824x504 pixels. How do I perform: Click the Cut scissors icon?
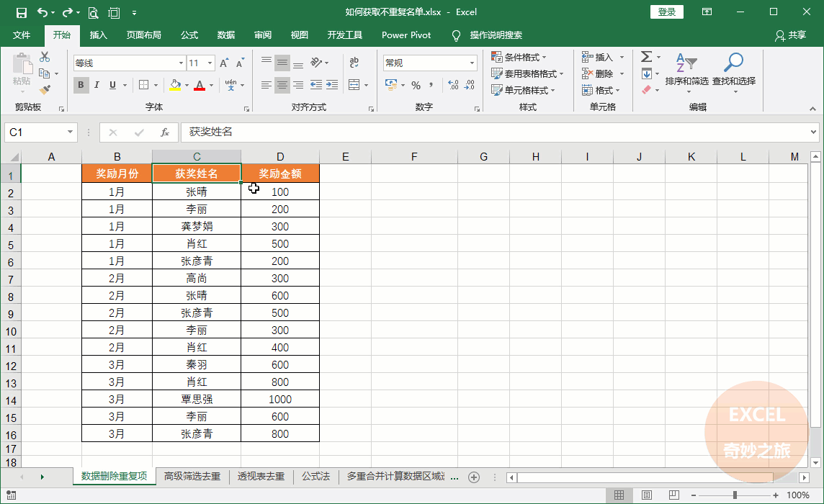tap(45, 57)
